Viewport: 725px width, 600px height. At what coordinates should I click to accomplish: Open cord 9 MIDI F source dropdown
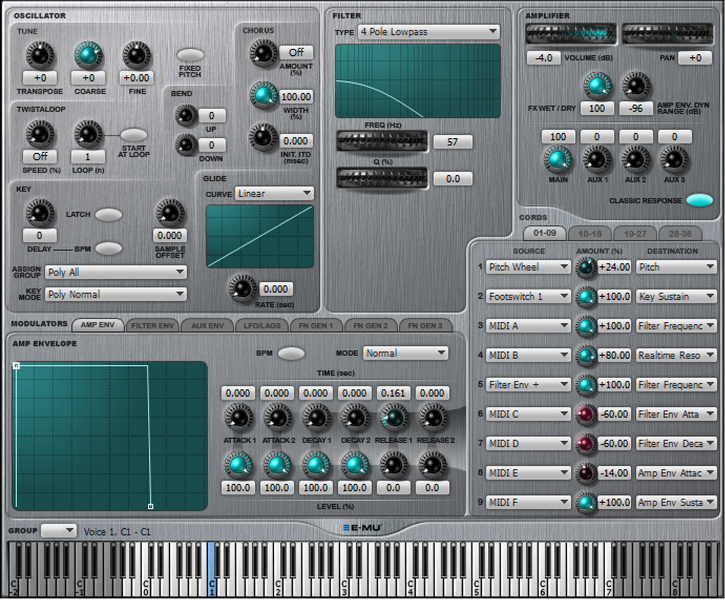point(528,502)
